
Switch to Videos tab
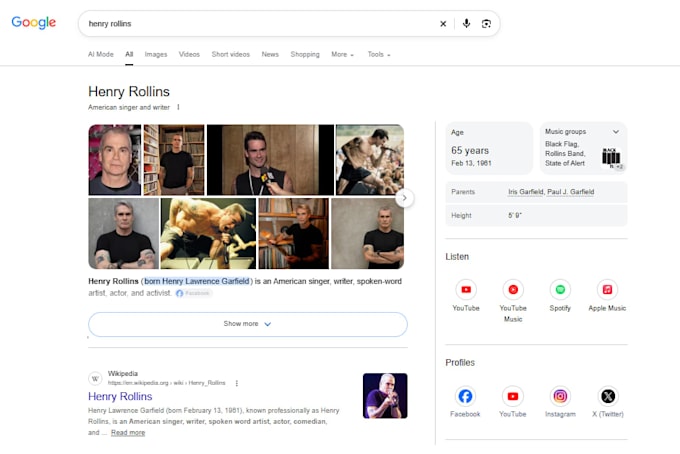tap(189, 55)
